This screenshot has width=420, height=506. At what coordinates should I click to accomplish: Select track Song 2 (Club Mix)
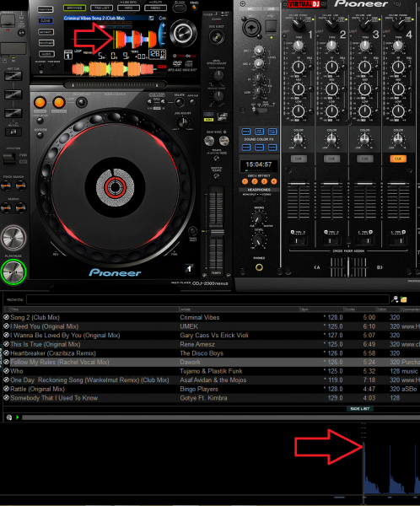tap(212, 318)
